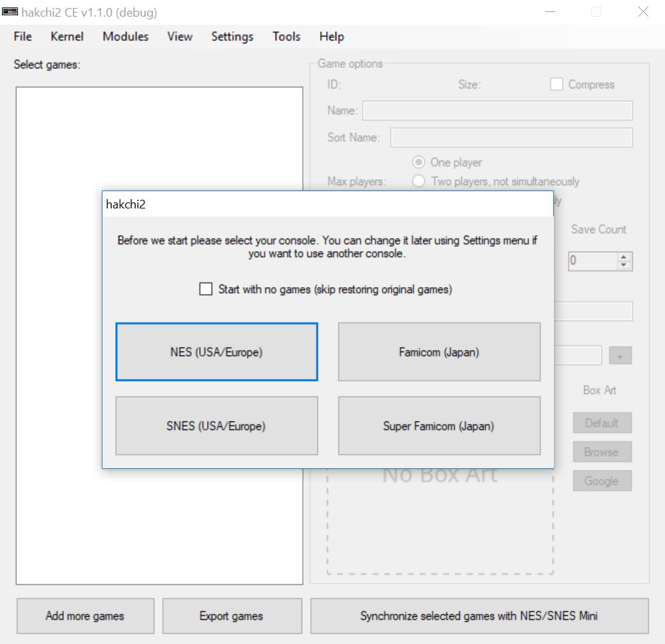Choose SNES (USA/Europe) console
The width and height of the screenshot is (665, 644).
click(217, 426)
